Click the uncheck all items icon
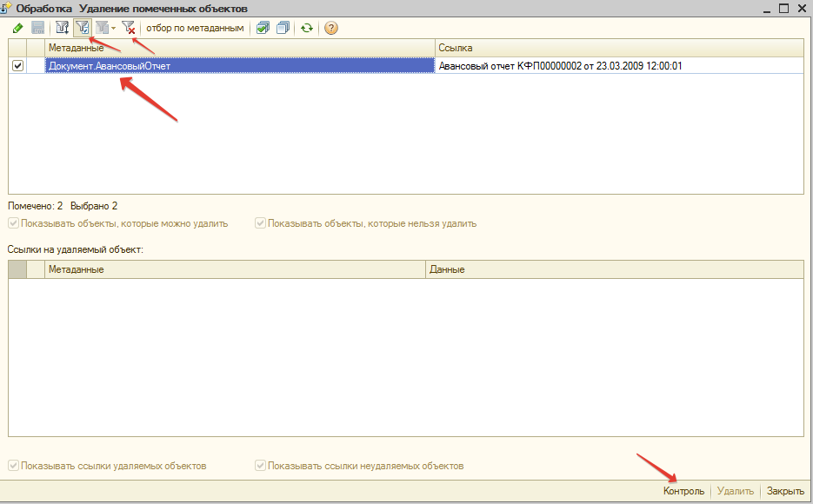This screenshot has width=813, height=504. [283, 28]
